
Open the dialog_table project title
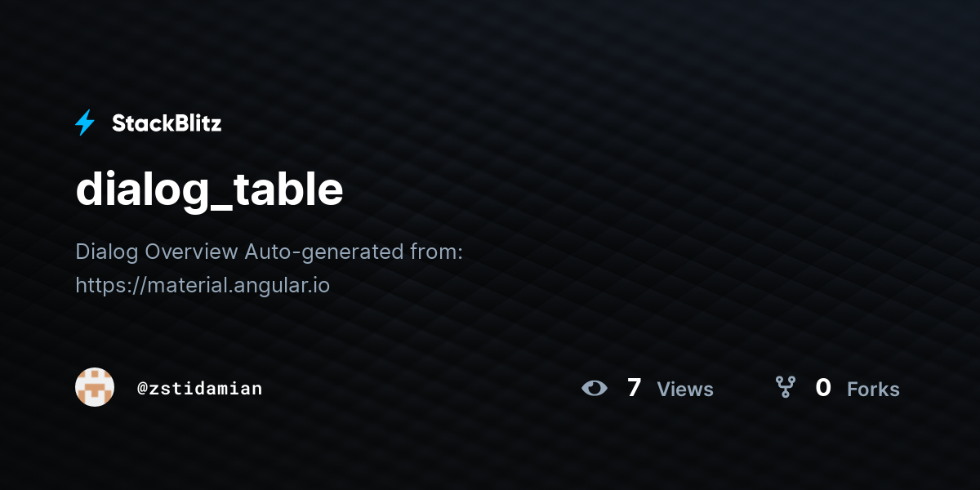click(209, 189)
